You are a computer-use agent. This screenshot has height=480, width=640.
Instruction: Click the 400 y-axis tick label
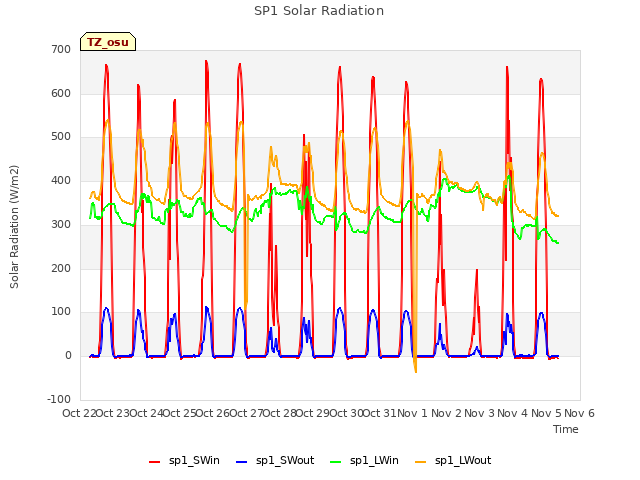point(61,180)
